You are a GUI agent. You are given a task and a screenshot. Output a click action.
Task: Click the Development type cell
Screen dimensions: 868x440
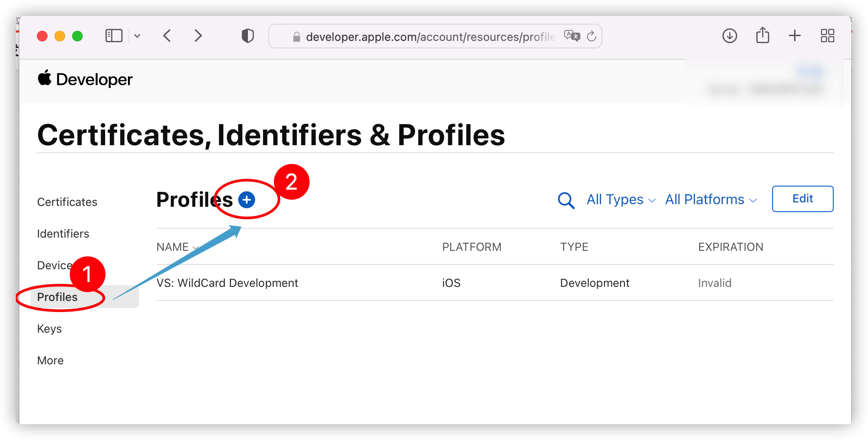(595, 283)
